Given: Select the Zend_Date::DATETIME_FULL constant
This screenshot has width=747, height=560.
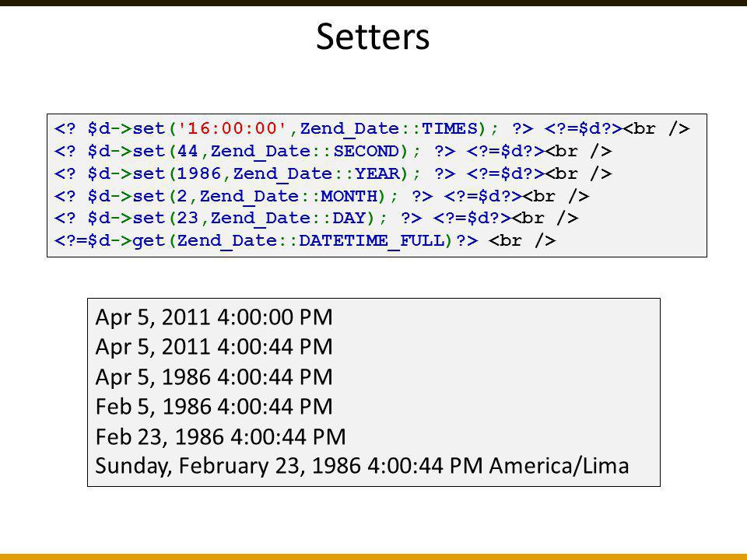Looking at the screenshot, I should 314,241.
